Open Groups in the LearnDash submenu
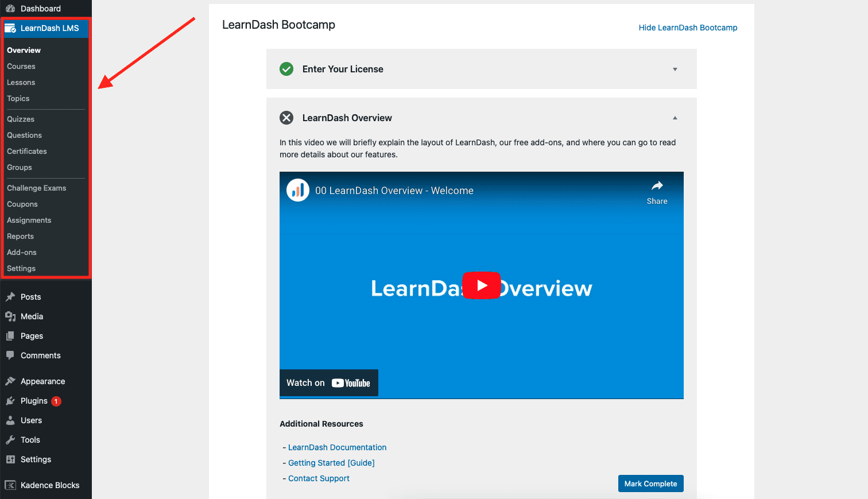The height and width of the screenshot is (499, 868). point(20,167)
